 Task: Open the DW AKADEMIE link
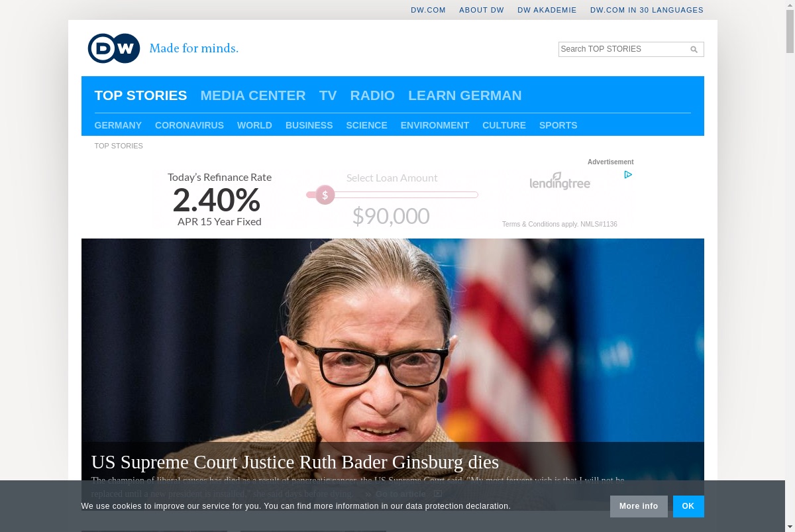point(547,10)
